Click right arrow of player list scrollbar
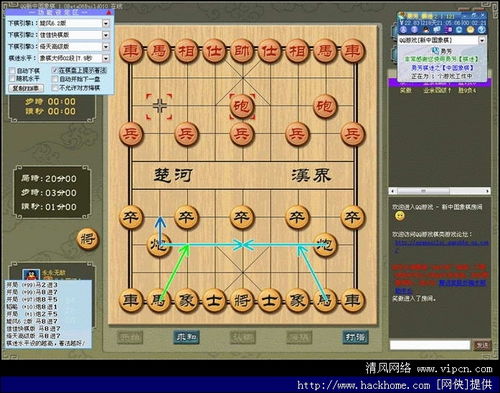This screenshot has height=393, width=500. click(x=487, y=191)
